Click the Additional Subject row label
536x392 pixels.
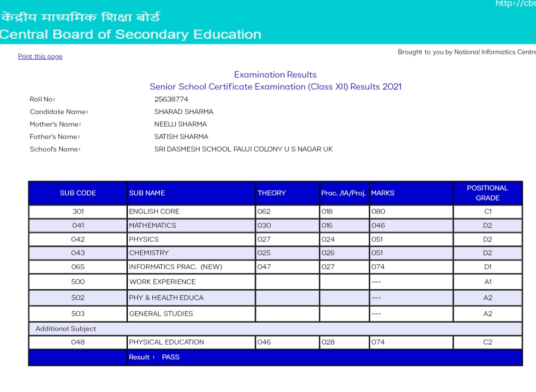[66, 329]
